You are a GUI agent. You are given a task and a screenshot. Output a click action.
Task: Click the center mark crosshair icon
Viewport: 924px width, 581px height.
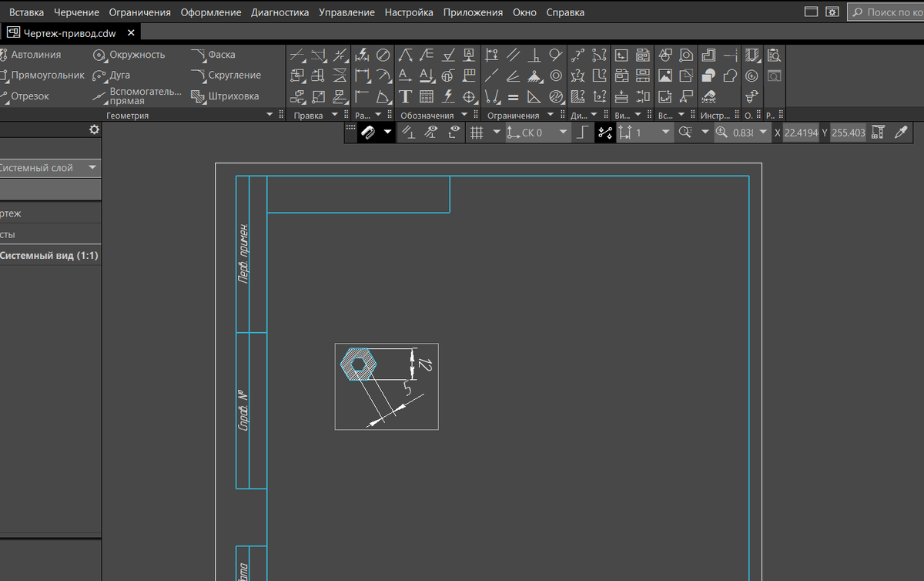click(x=468, y=96)
